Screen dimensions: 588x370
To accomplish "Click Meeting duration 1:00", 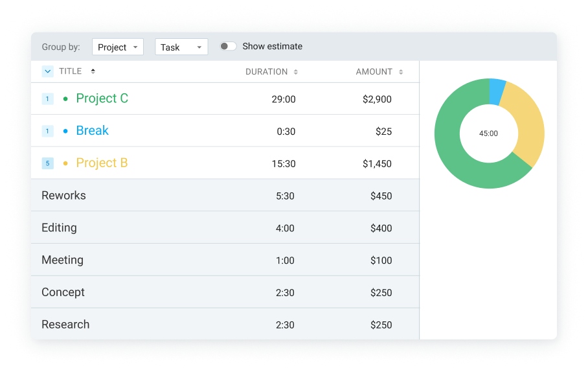I will tap(285, 260).
